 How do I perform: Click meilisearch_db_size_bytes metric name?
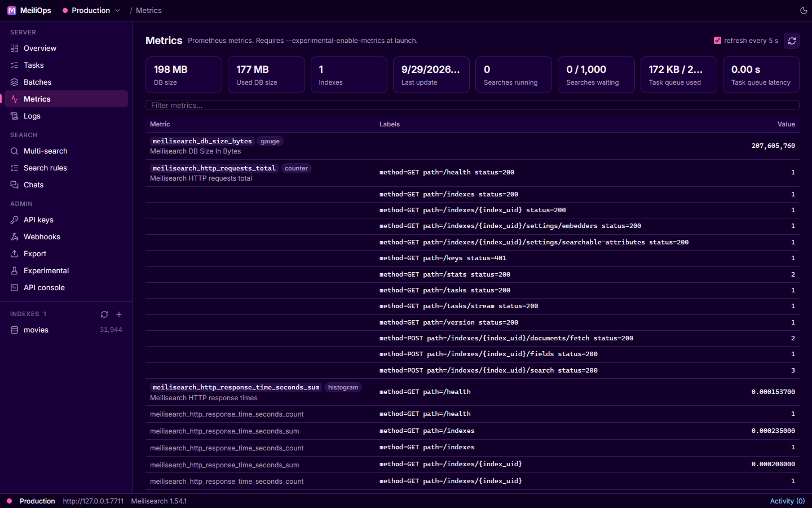point(202,141)
